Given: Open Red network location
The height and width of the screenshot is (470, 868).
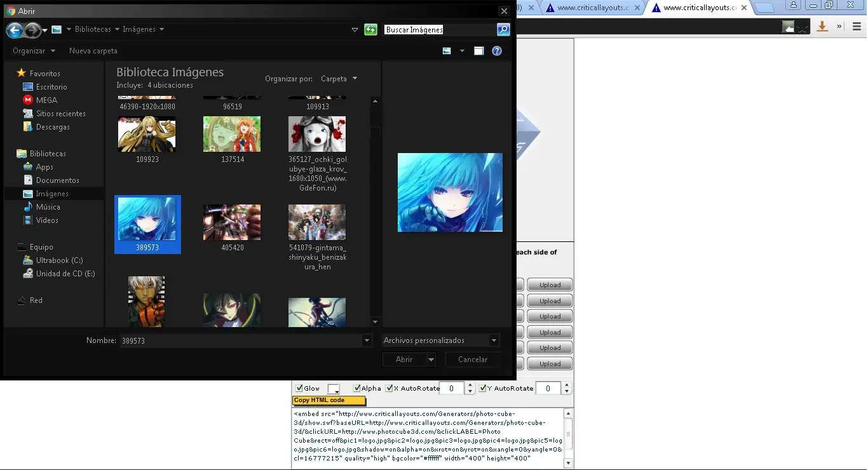Looking at the screenshot, I should coord(30,300).
